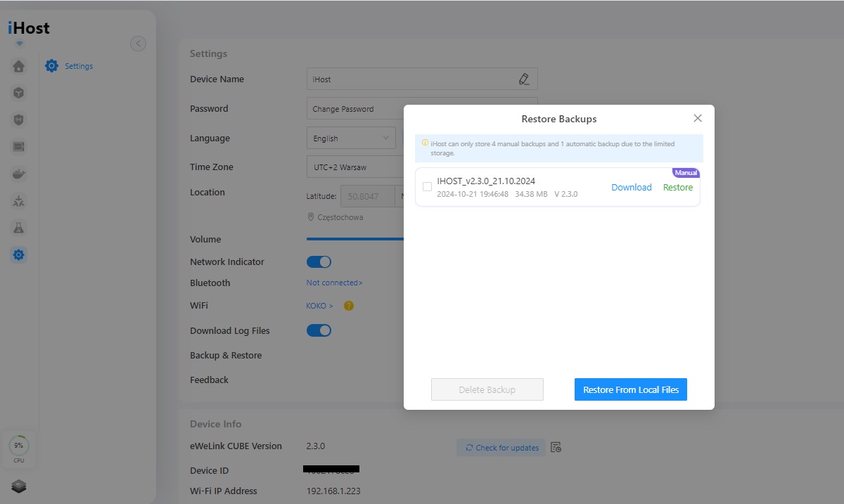844x504 pixels.
Task: Adjust the Volume slider
Action: (x=355, y=239)
